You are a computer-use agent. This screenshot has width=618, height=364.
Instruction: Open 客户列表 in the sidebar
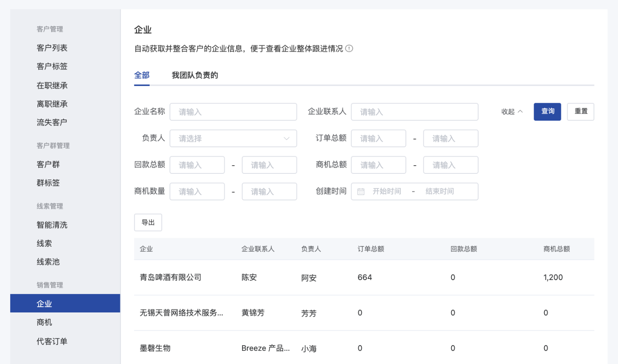tap(52, 48)
